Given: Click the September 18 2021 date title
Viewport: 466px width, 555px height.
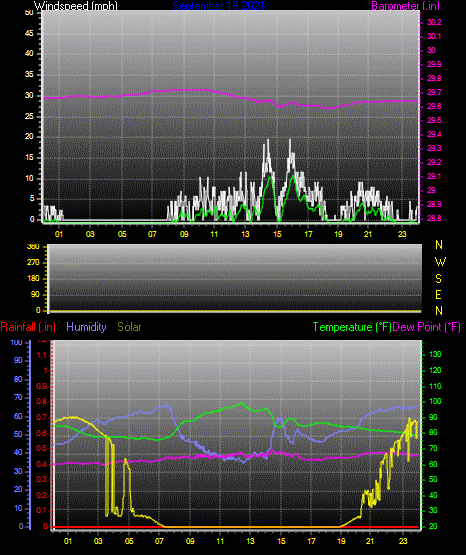Looking at the screenshot, I should (218, 5).
